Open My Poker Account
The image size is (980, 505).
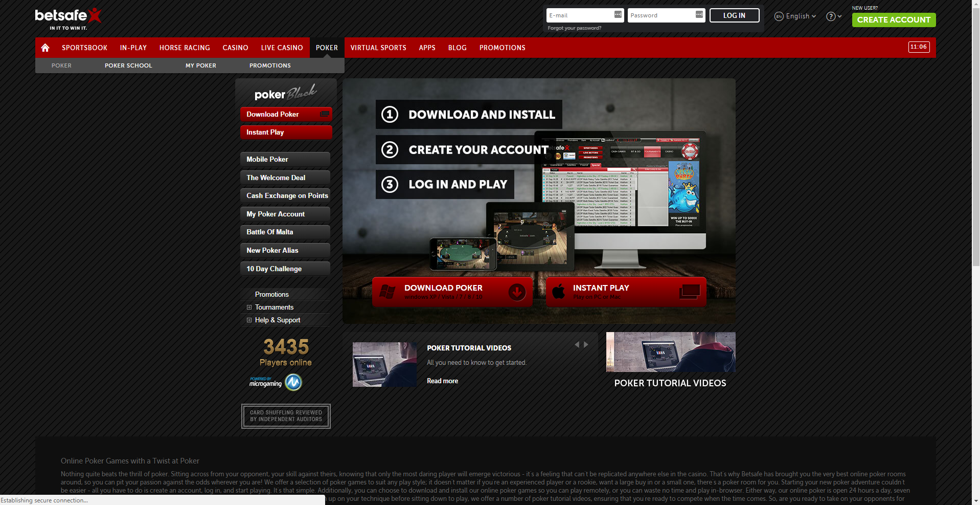point(285,214)
